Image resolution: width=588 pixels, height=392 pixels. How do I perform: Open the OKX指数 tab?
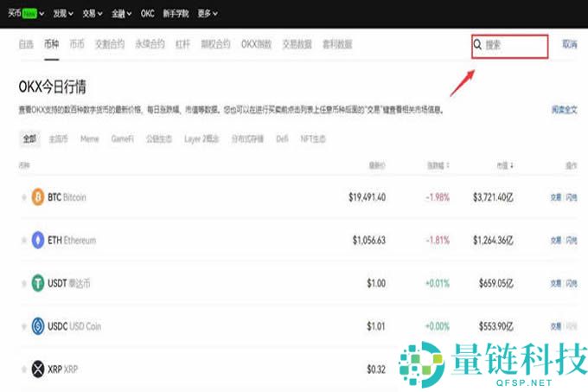pyautogui.click(x=256, y=44)
